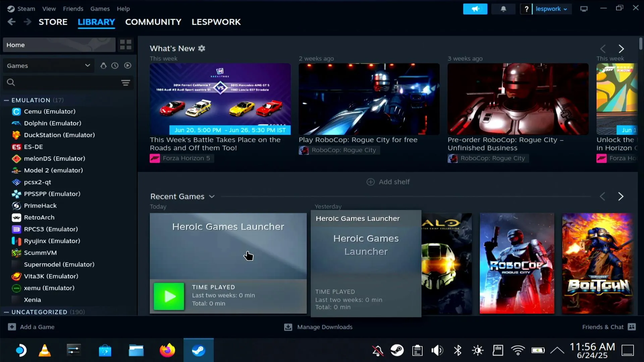Open the Friends menu

coord(73,9)
